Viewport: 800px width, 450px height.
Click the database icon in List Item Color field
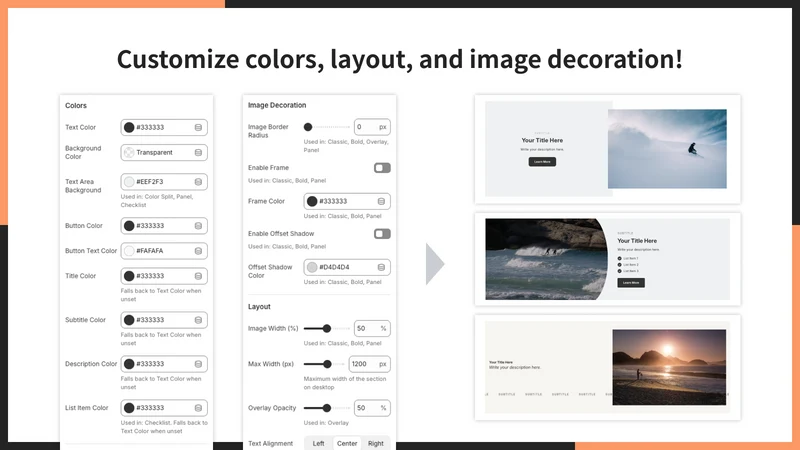click(198, 408)
